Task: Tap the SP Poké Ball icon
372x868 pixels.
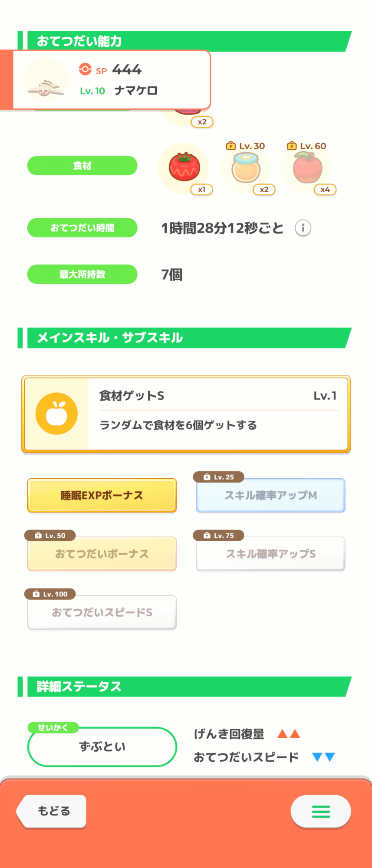Action: (85, 69)
